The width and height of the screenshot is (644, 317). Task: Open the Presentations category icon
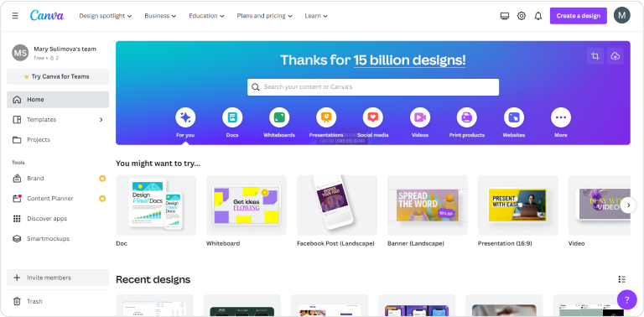326,117
